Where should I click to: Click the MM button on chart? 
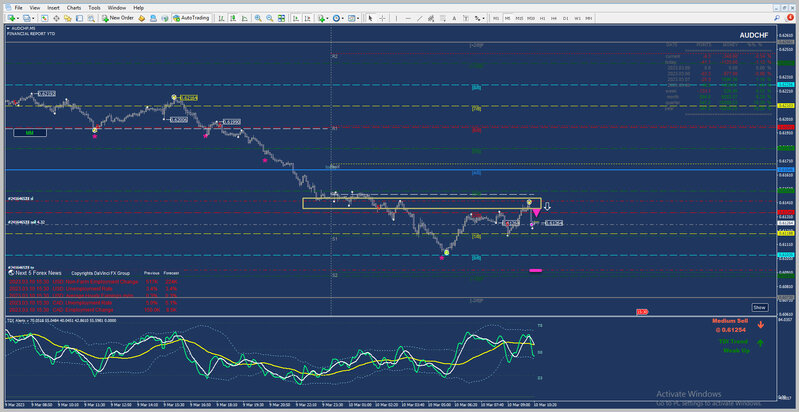pyautogui.click(x=30, y=132)
